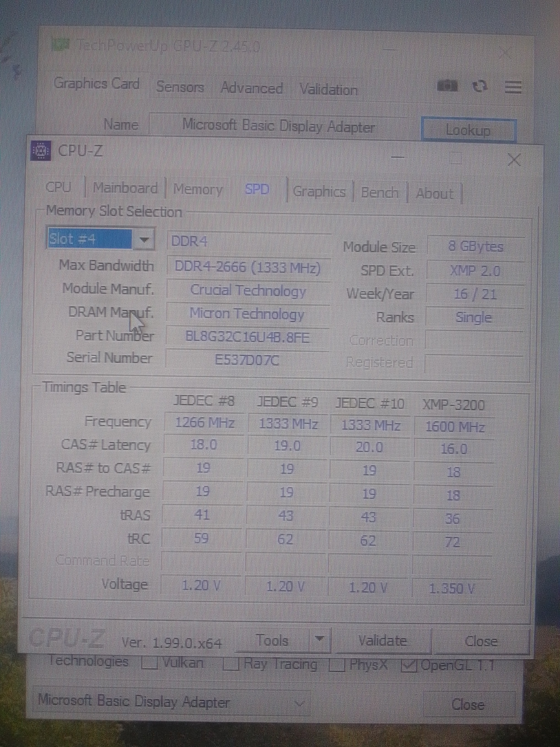Click the CPU-Z title bar logo icon
Viewport: 560px width, 747px height.
[41, 150]
